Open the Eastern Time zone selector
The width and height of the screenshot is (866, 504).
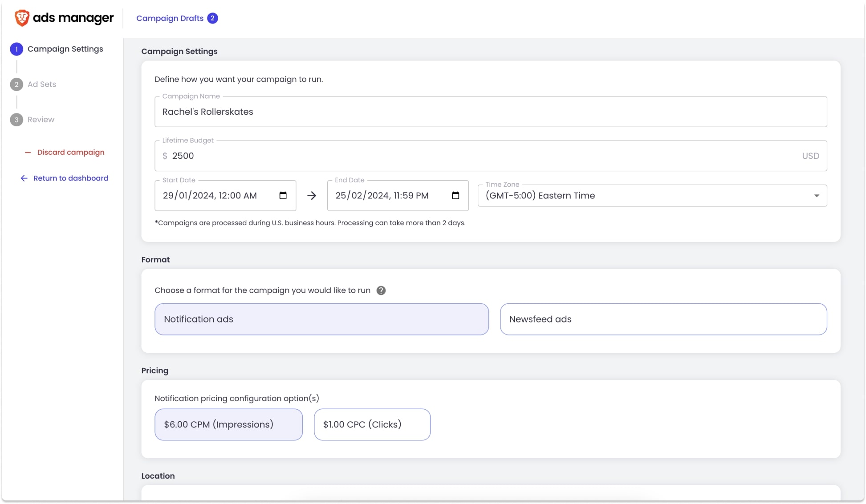coord(652,196)
